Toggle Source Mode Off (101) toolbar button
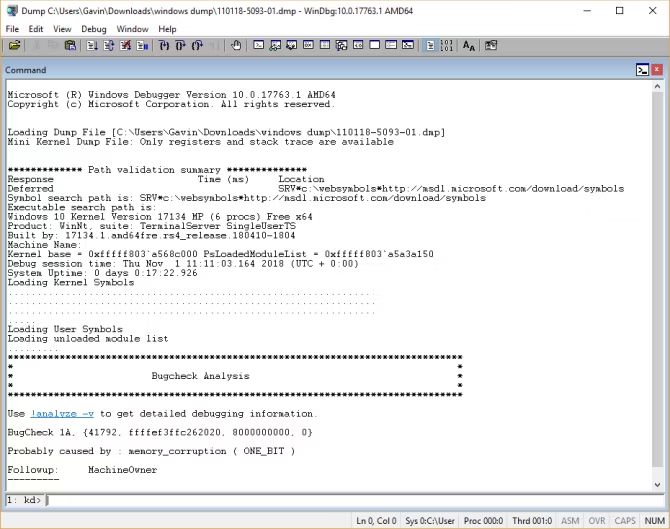The image size is (670, 529). (x=447, y=45)
